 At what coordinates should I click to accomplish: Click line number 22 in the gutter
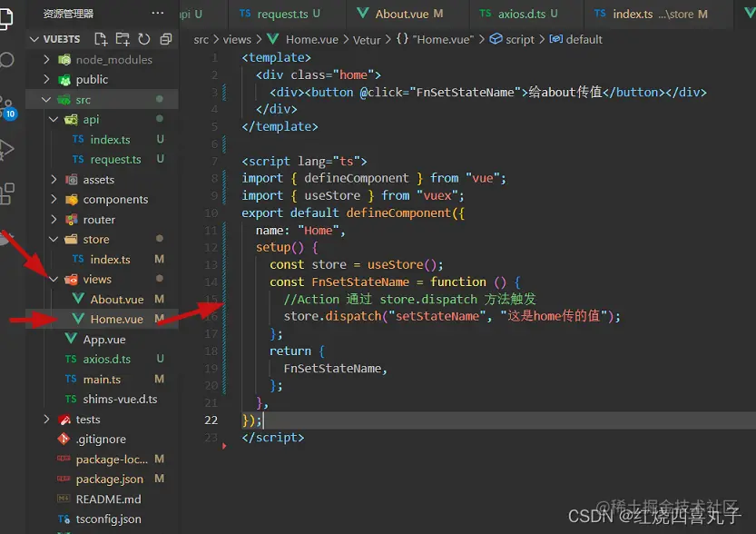(211, 420)
